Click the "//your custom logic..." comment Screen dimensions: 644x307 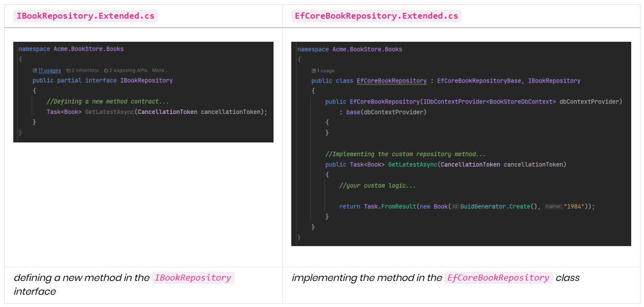(378, 185)
